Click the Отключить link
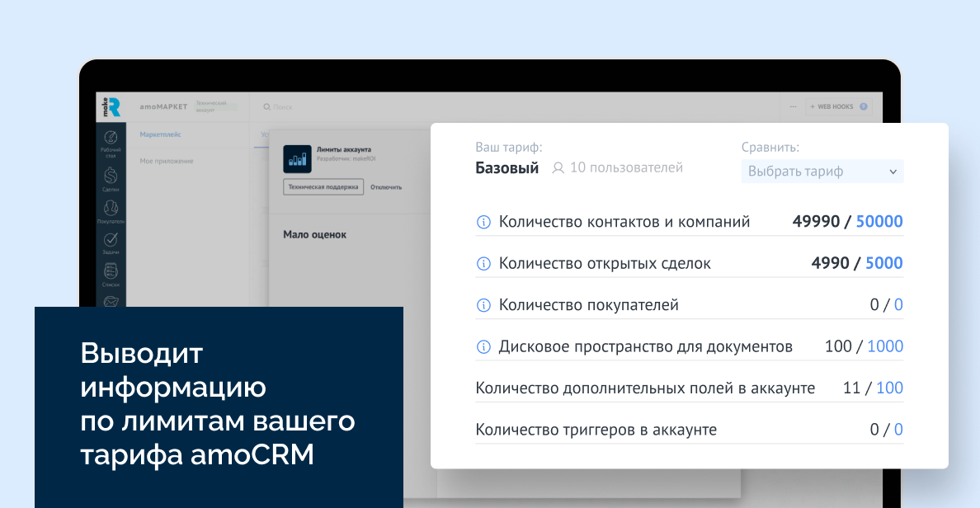The height and width of the screenshot is (508, 980). click(x=386, y=187)
